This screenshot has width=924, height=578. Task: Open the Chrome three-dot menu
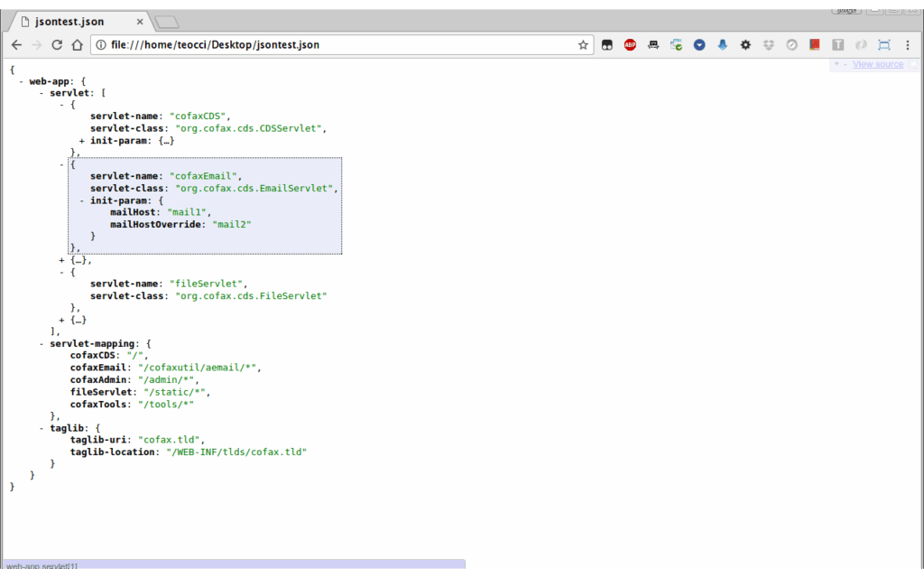tap(908, 44)
